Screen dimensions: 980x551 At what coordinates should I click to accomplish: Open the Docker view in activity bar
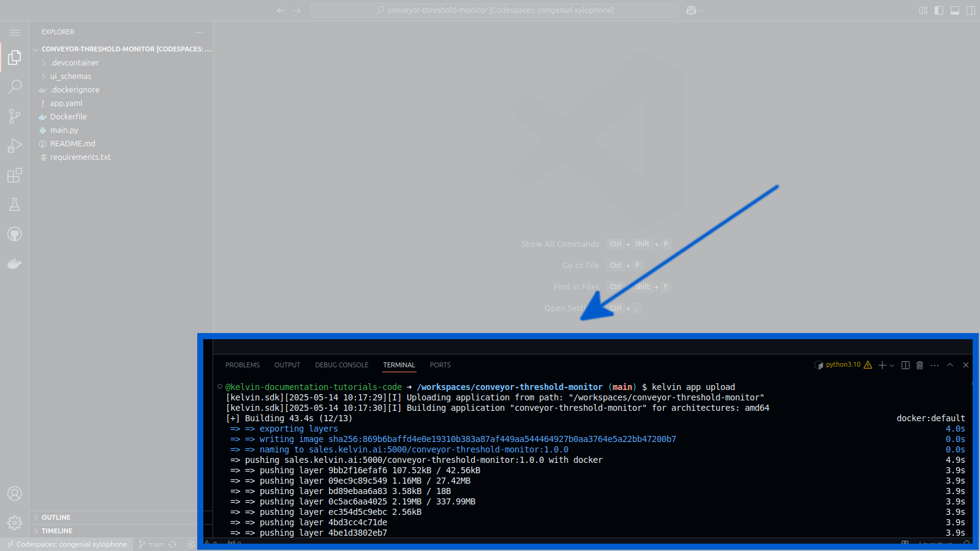point(15,263)
